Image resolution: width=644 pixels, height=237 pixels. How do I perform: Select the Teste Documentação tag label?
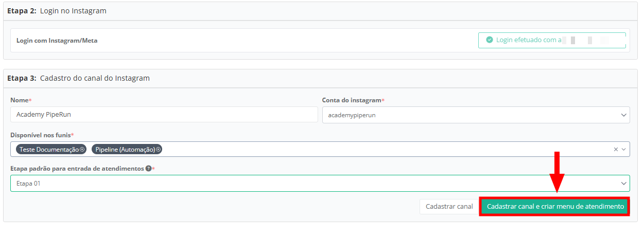[x=48, y=150]
